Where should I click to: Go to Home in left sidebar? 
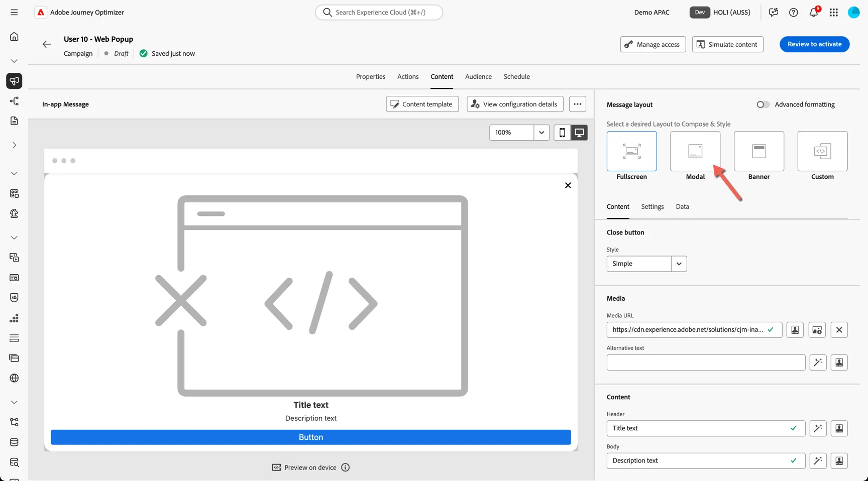tap(14, 37)
